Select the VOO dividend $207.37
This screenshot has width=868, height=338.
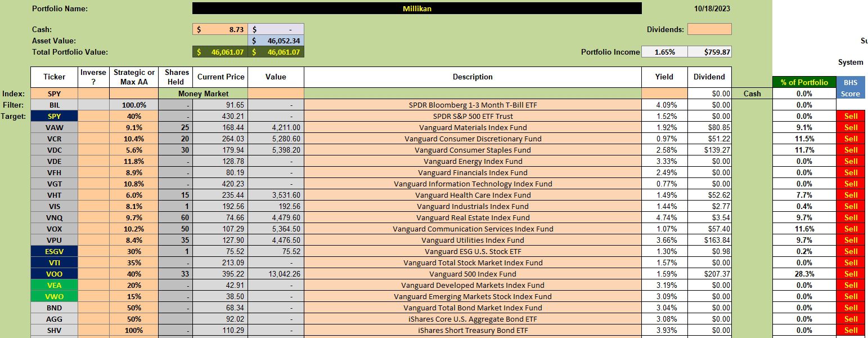pyautogui.click(x=709, y=274)
